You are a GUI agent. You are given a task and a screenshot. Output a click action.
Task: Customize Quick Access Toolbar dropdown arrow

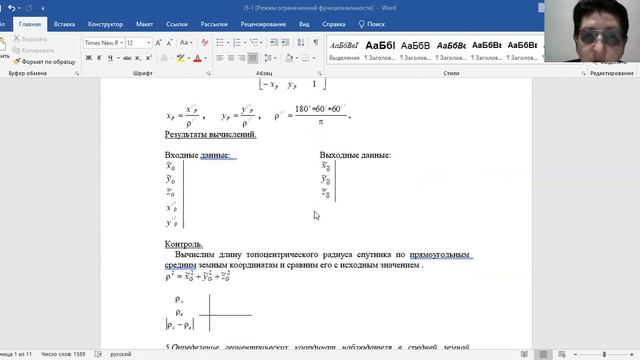(x=43, y=8)
